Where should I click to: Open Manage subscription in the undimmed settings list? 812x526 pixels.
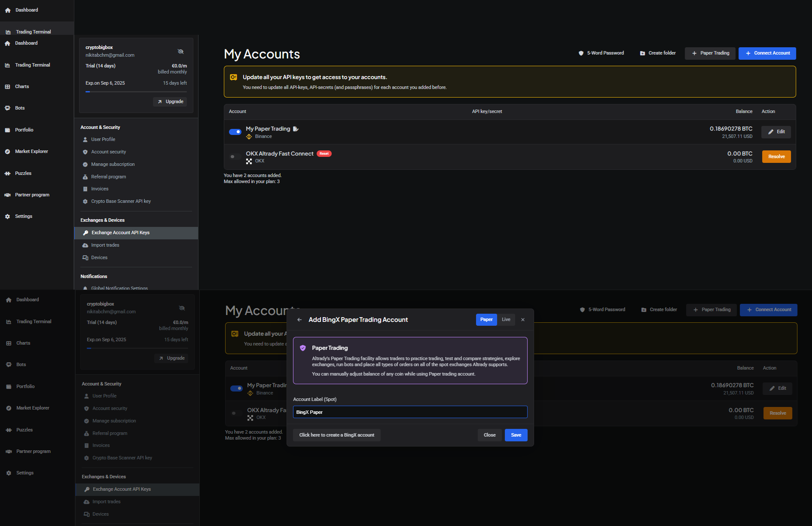point(109,164)
